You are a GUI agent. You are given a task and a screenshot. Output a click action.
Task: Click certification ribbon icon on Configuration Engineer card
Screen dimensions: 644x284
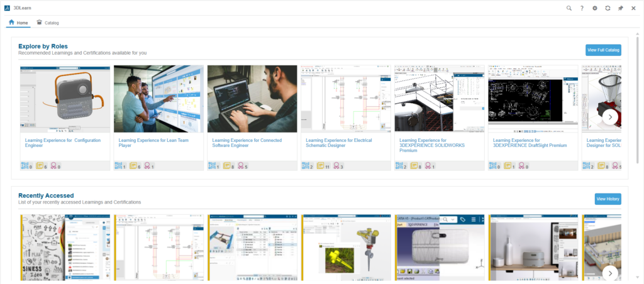pyautogui.click(x=53, y=166)
